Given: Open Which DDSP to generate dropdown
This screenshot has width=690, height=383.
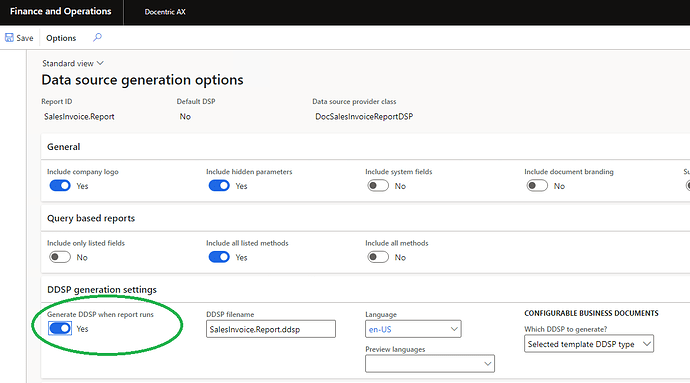Looking at the screenshot, I should [x=589, y=344].
